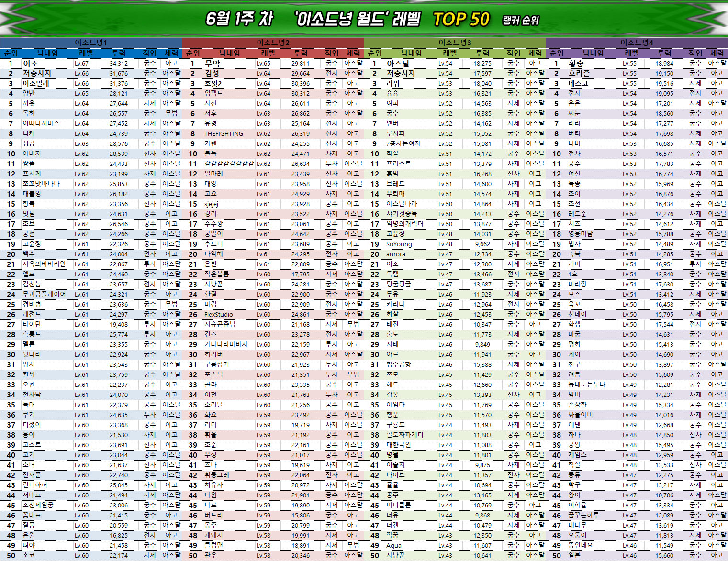Click the 세력 column header under 이소드녕4
Image resolution: width=728 pixels, height=561 pixels.
(717, 53)
